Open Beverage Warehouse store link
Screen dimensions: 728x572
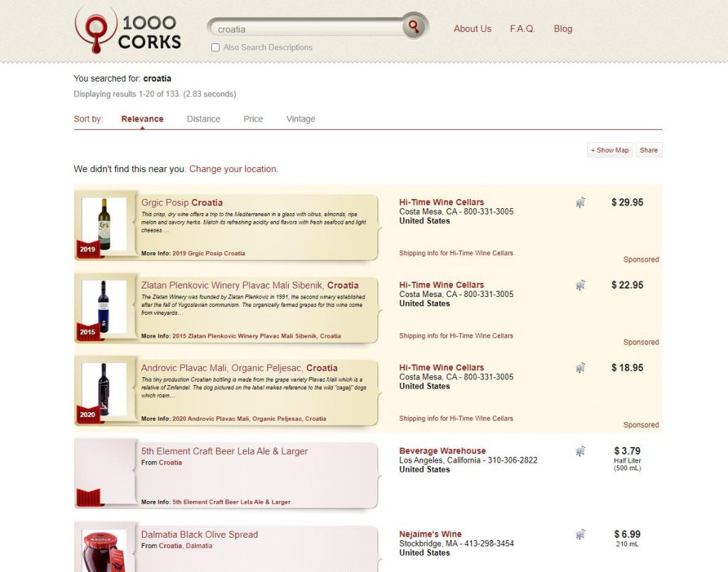tap(442, 450)
